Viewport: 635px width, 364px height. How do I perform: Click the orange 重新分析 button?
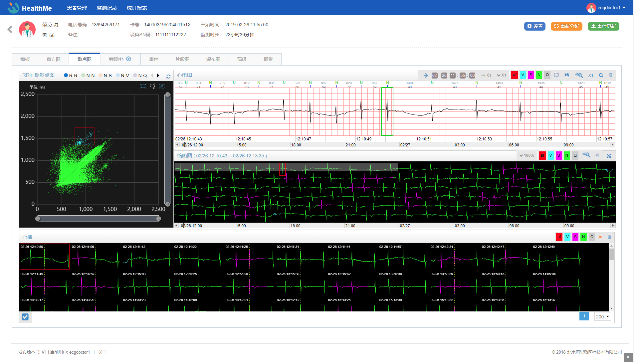click(566, 26)
